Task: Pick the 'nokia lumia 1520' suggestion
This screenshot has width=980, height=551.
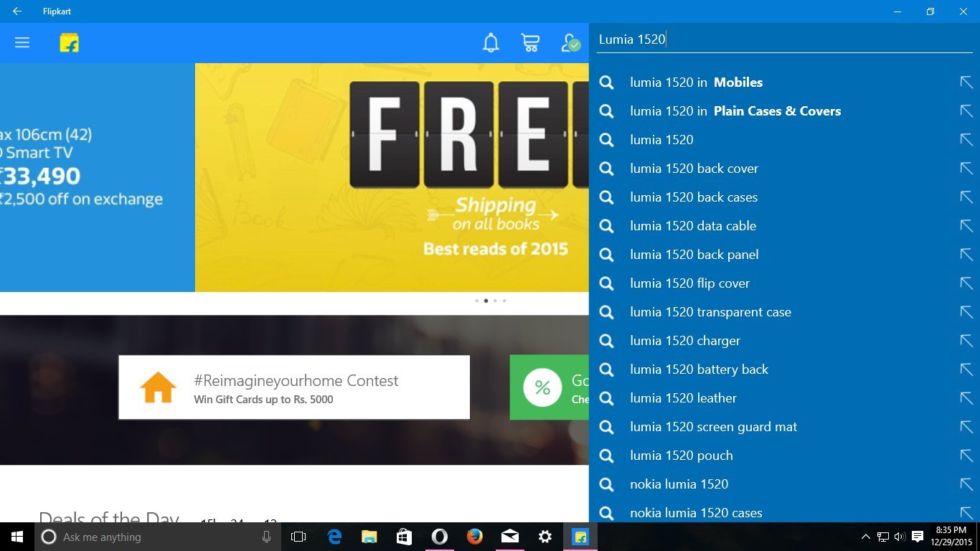Action: coord(784,484)
